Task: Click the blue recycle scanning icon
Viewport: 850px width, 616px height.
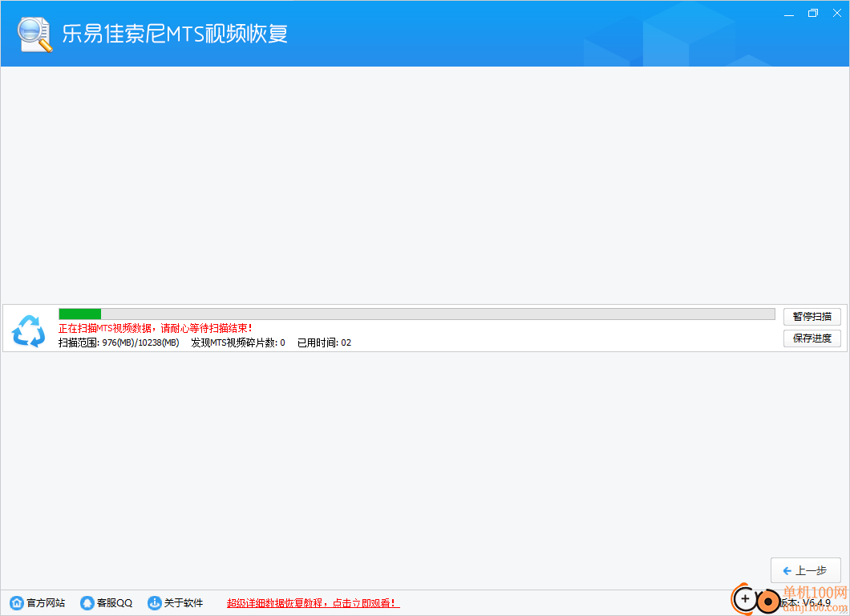Action: point(29,330)
